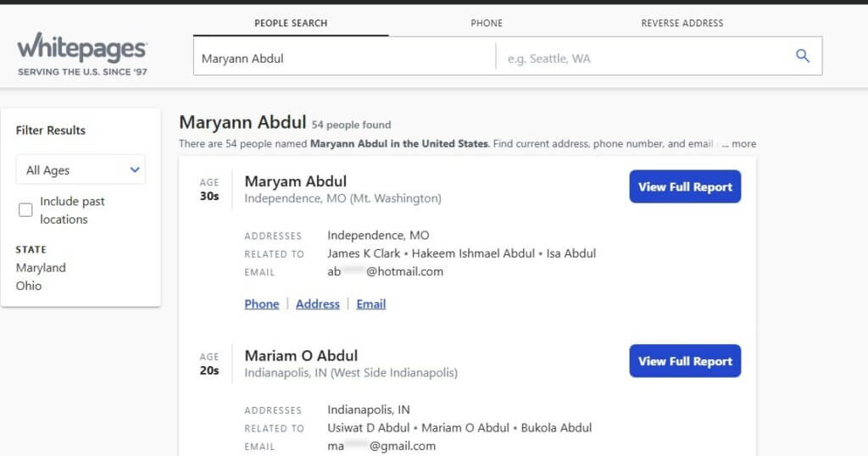
Task: Open the Mariam O Abdul result name
Action: [301, 356]
